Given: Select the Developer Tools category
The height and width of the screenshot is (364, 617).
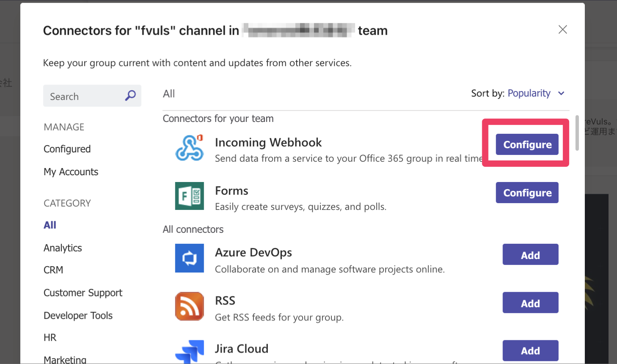Looking at the screenshot, I should click(78, 316).
